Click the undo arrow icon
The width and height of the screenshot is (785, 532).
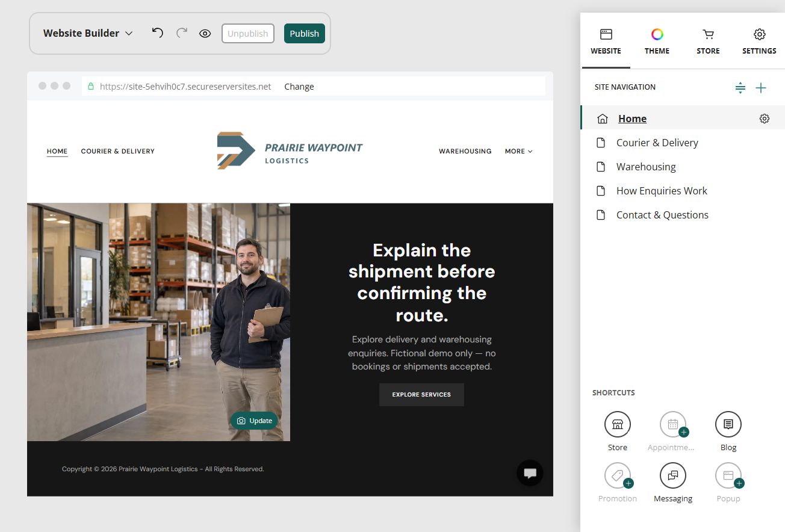158,33
